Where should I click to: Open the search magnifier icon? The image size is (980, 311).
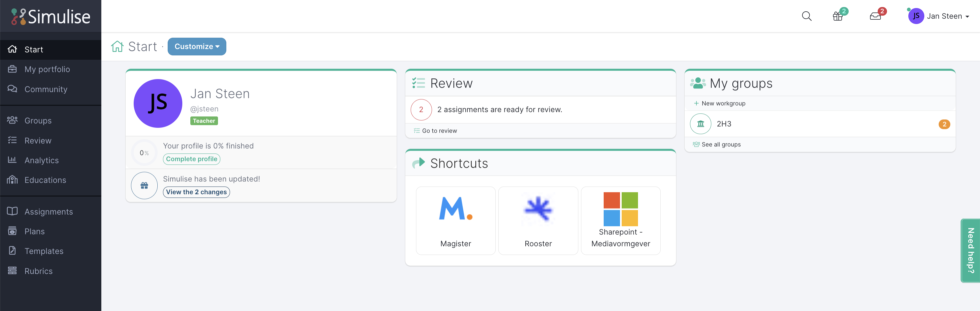[807, 16]
